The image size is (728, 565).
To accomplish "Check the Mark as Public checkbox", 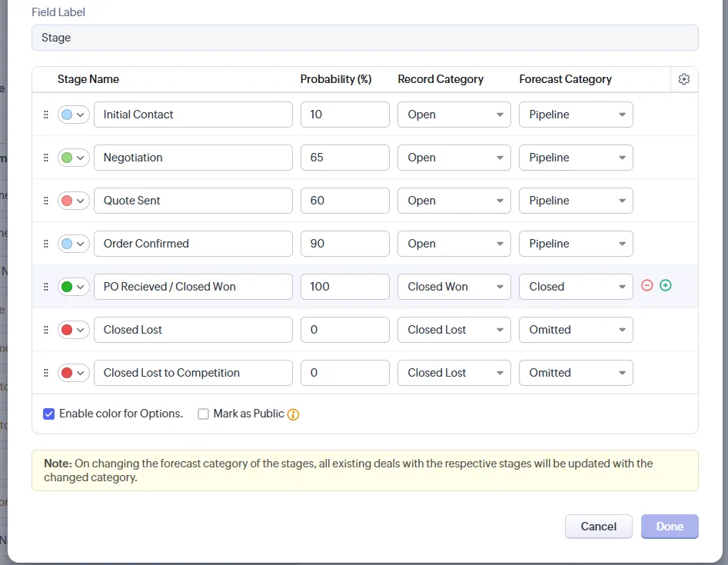I will point(204,414).
